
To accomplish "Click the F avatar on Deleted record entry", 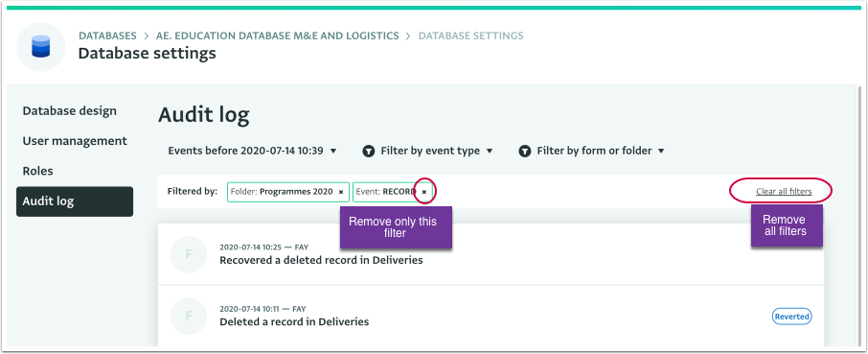I will [x=188, y=316].
